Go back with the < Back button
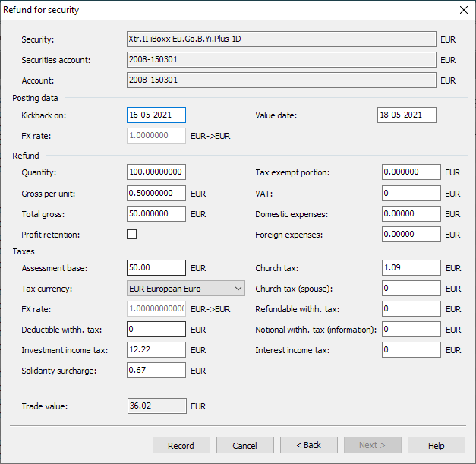The height and width of the screenshot is (464, 476). pos(308,446)
